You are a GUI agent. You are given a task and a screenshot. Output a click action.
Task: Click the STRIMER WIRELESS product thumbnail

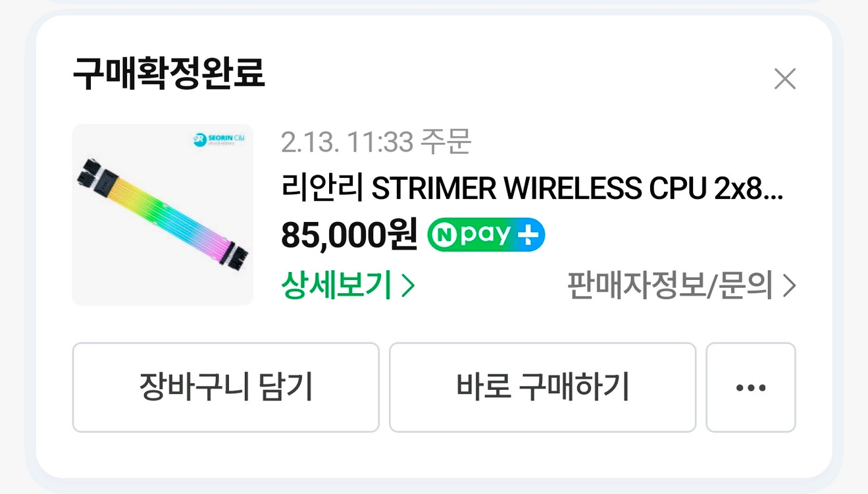click(x=162, y=213)
